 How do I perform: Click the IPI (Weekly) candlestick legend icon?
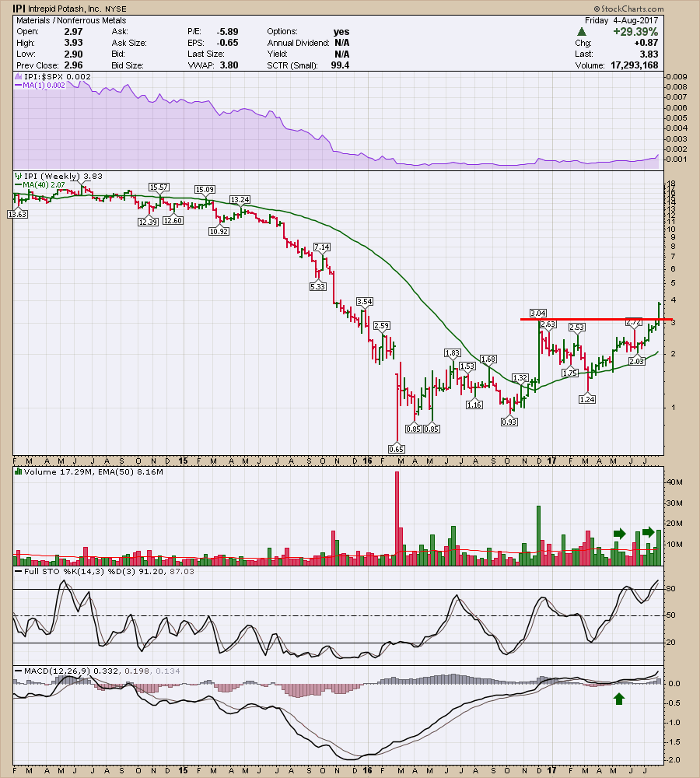click(19, 176)
